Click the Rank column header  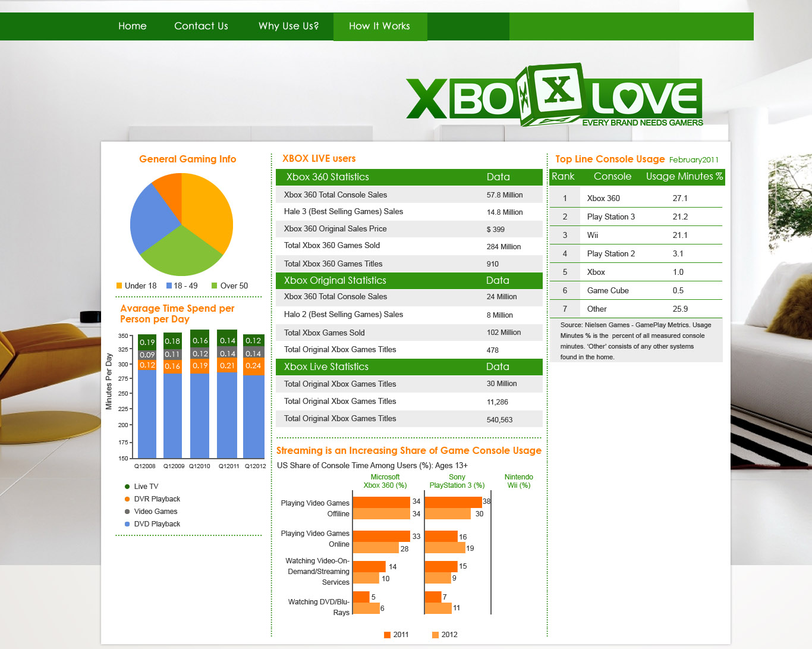[563, 176]
